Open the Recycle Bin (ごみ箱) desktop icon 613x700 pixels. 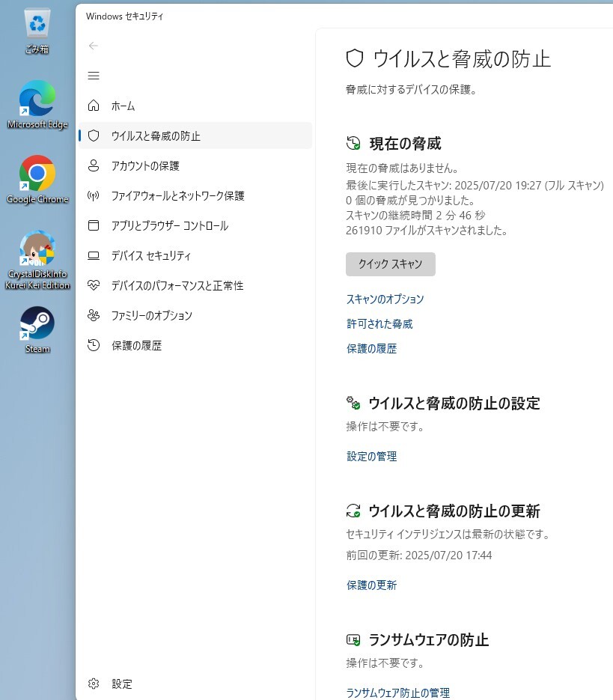[37, 31]
